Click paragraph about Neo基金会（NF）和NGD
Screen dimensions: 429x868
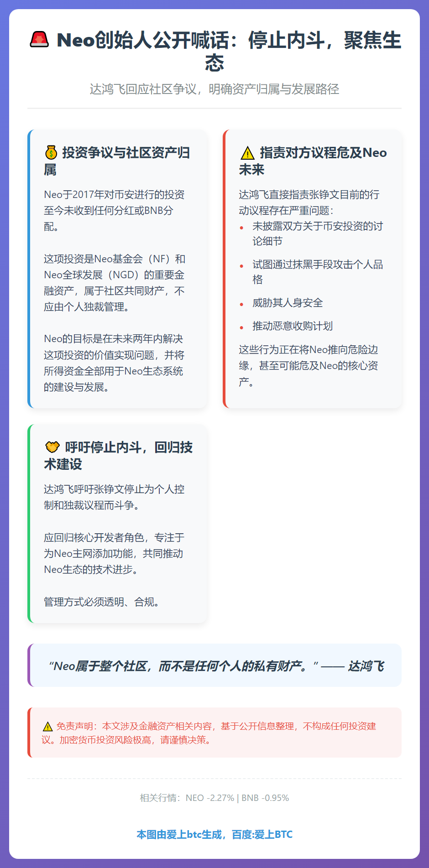[115, 283]
